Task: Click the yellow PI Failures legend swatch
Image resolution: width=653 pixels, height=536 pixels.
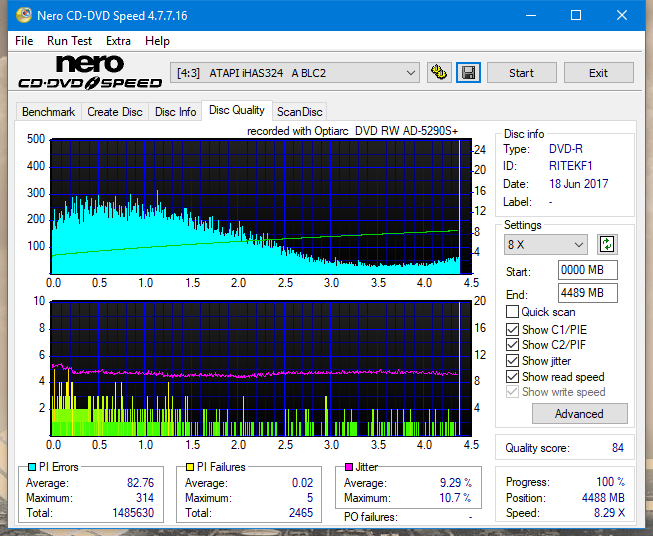Action: 190,467
